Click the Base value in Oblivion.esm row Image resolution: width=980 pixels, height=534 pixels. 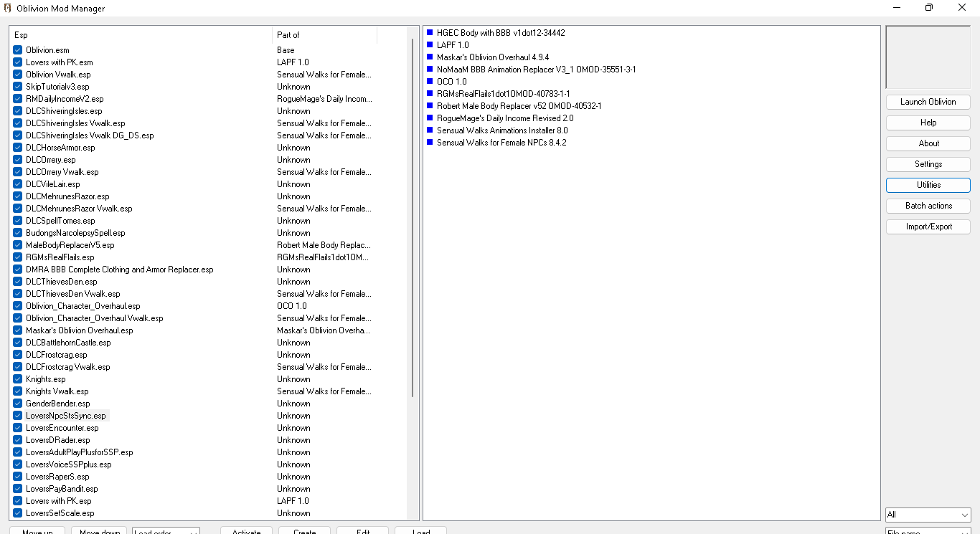286,50
